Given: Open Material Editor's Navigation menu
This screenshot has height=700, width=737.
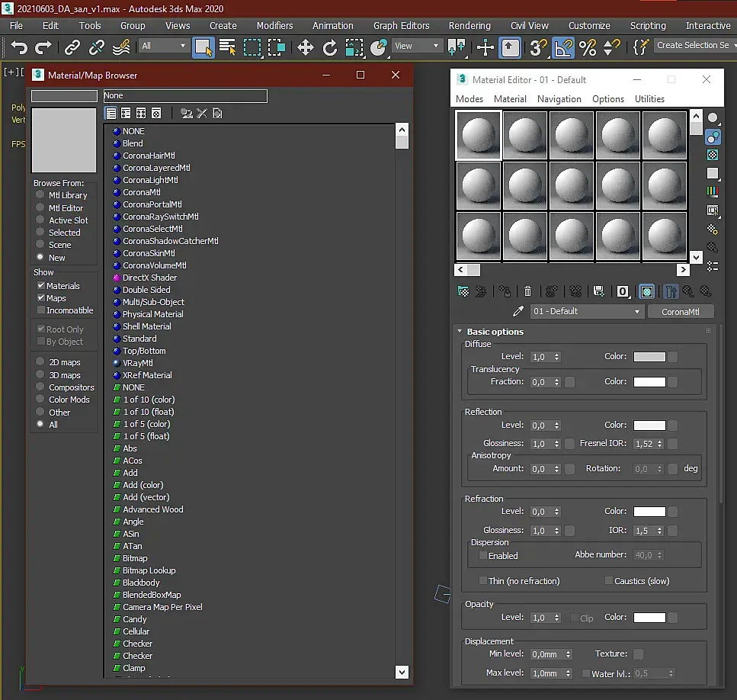Looking at the screenshot, I should (x=559, y=99).
